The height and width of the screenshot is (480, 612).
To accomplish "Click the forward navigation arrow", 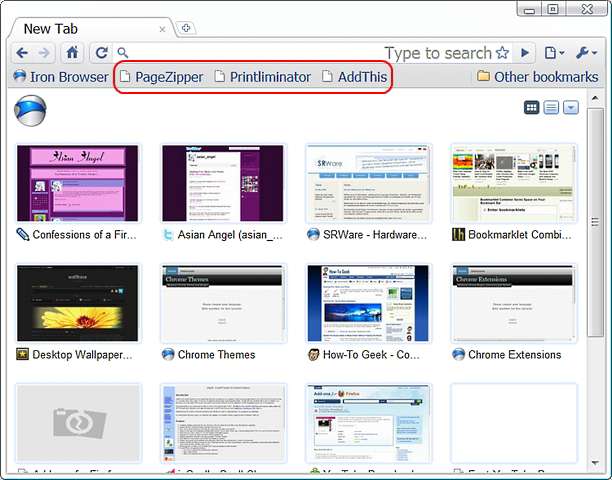I will (44, 53).
